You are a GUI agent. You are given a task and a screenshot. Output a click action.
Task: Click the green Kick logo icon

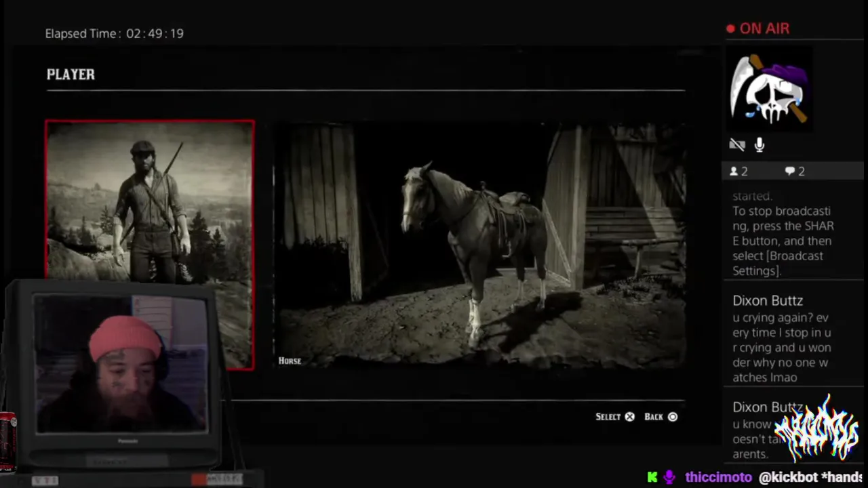coord(652,477)
